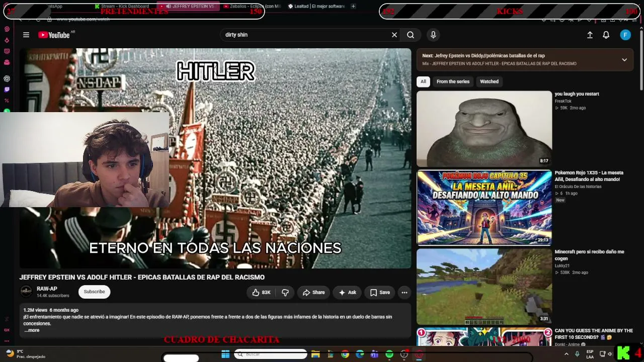
Task: Open the account avatar menu
Action: [625, 35]
